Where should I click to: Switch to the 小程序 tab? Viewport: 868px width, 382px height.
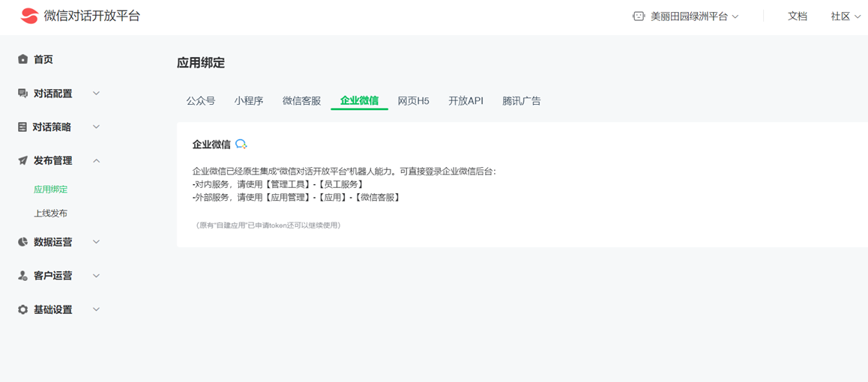[249, 100]
